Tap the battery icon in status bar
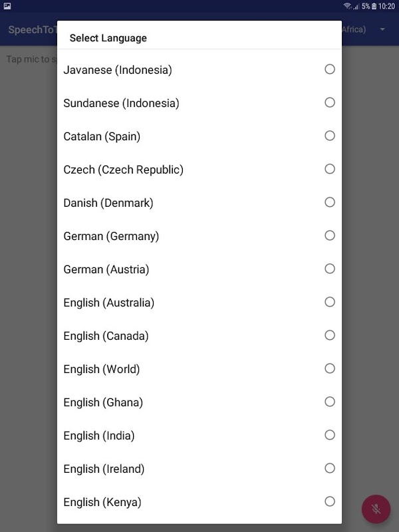 (374, 6)
